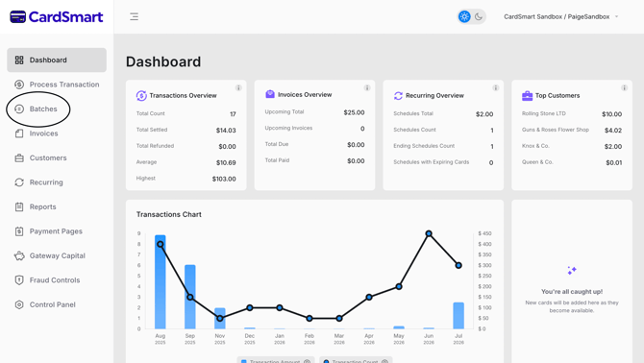Viewport: 644px width, 363px height.
Task: Click the Top Customers briefcase icon
Action: click(x=527, y=96)
